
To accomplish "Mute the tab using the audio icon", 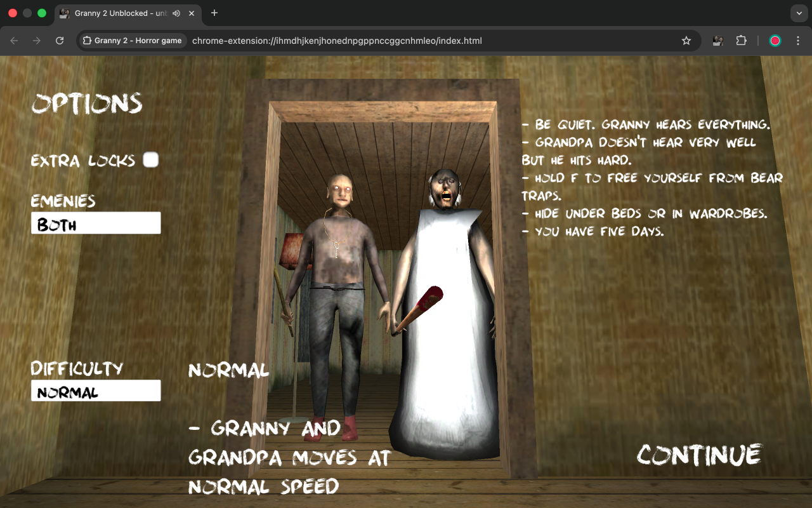I will [176, 13].
